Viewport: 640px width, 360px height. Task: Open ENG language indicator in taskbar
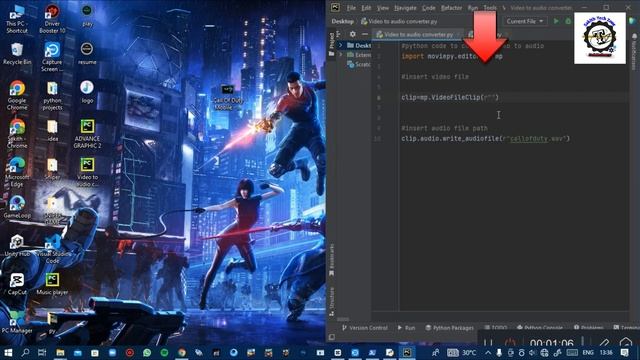click(x=588, y=352)
